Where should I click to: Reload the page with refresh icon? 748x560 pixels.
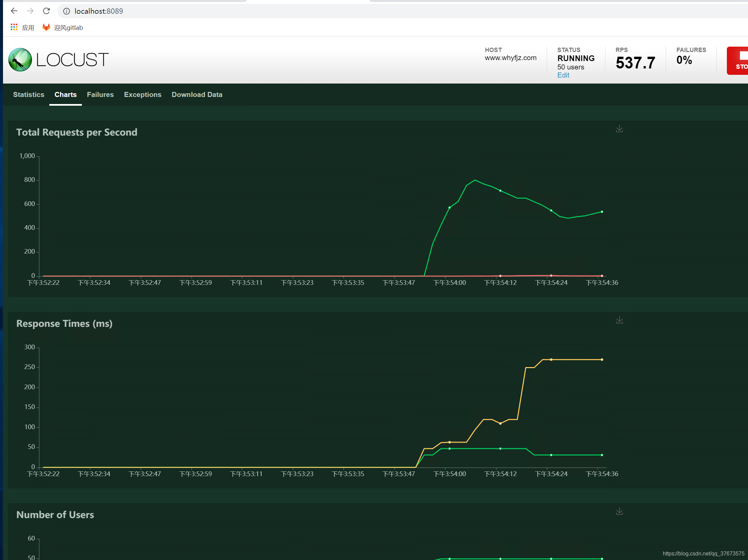(x=46, y=11)
